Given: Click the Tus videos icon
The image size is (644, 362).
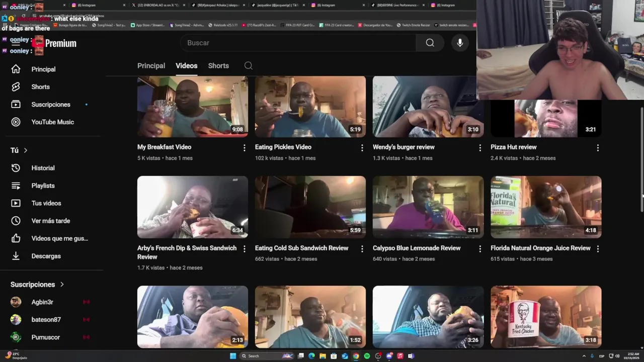Looking at the screenshot, I should [16, 203].
